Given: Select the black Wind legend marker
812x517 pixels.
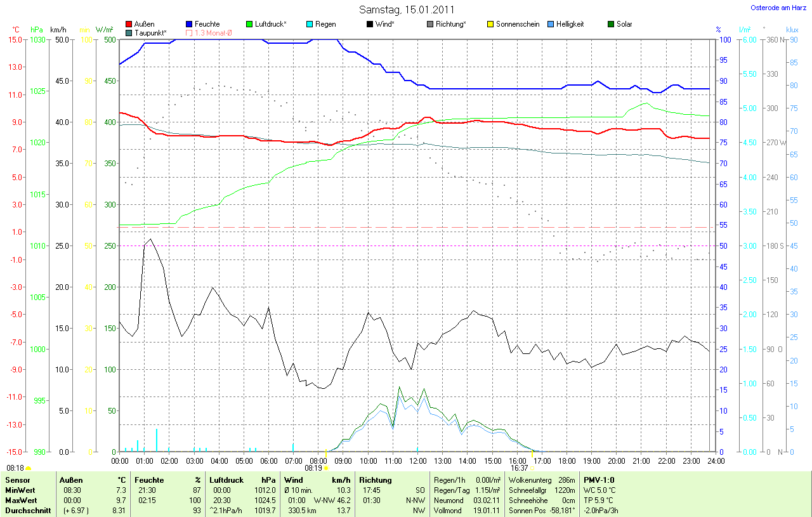Looking at the screenshot, I should (x=370, y=24).
